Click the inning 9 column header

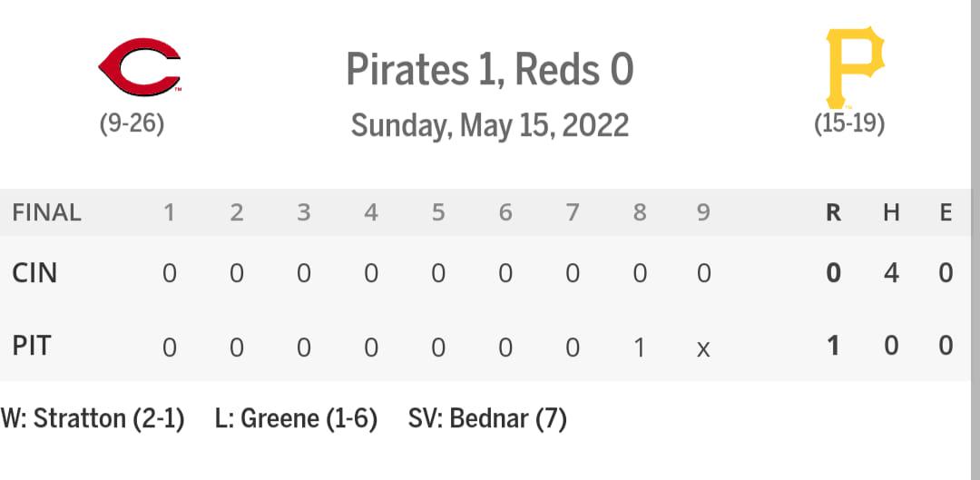704,212
